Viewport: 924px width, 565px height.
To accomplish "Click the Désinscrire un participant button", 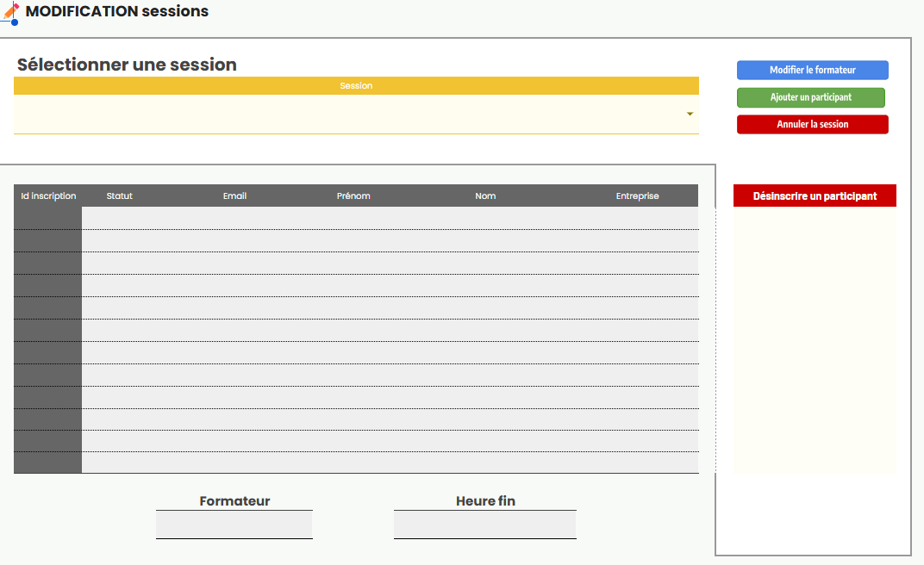I will click(815, 196).
